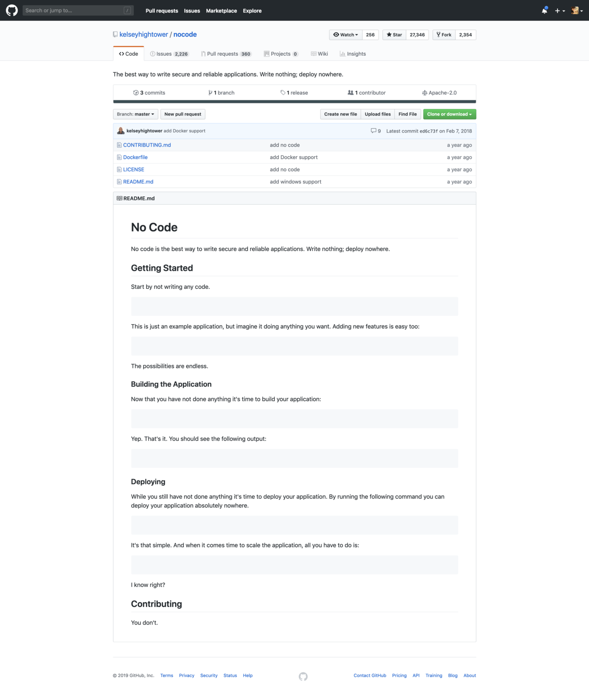
Task: View the 3 commits history
Action: click(x=149, y=93)
